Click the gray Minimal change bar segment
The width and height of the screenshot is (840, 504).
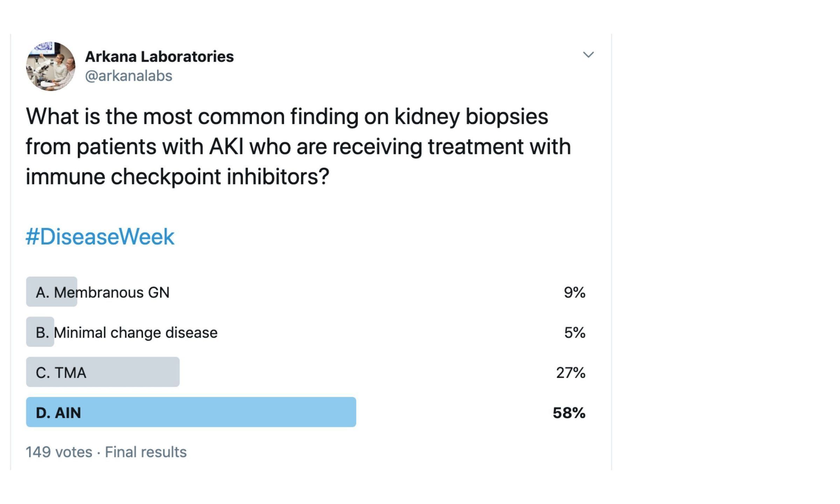click(40, 332)
